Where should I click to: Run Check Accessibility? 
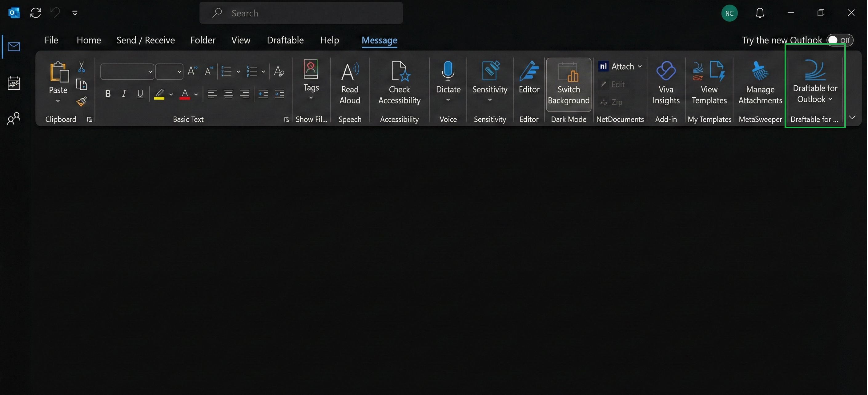point(399,83)
